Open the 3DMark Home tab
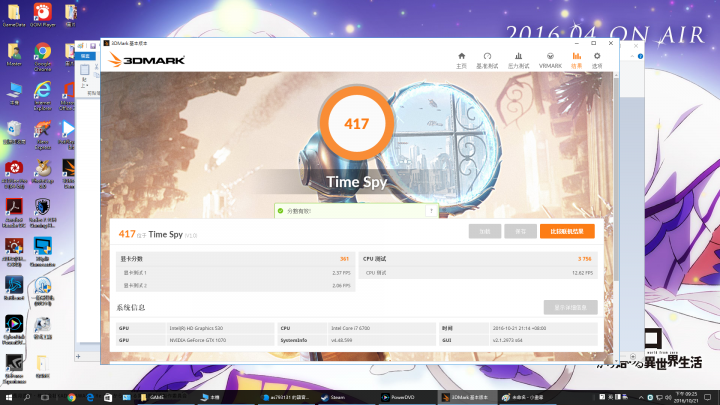 pos(461,60)
